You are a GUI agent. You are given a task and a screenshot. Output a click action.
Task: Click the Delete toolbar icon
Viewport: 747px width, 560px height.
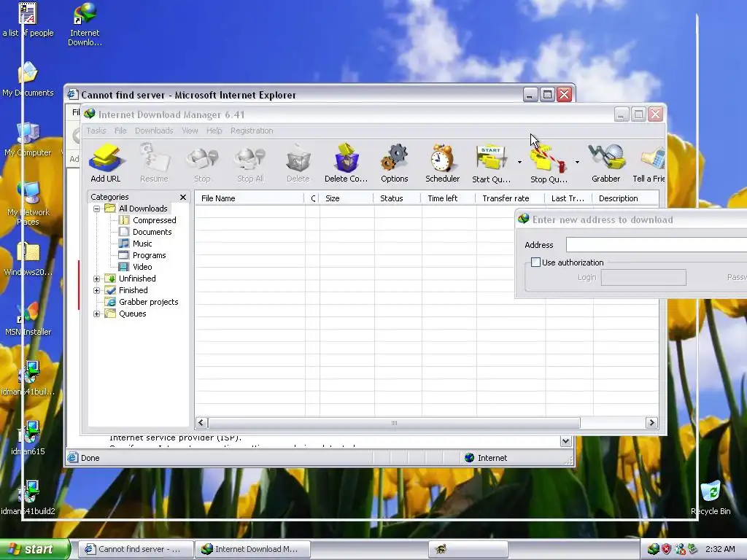(298, 163)
